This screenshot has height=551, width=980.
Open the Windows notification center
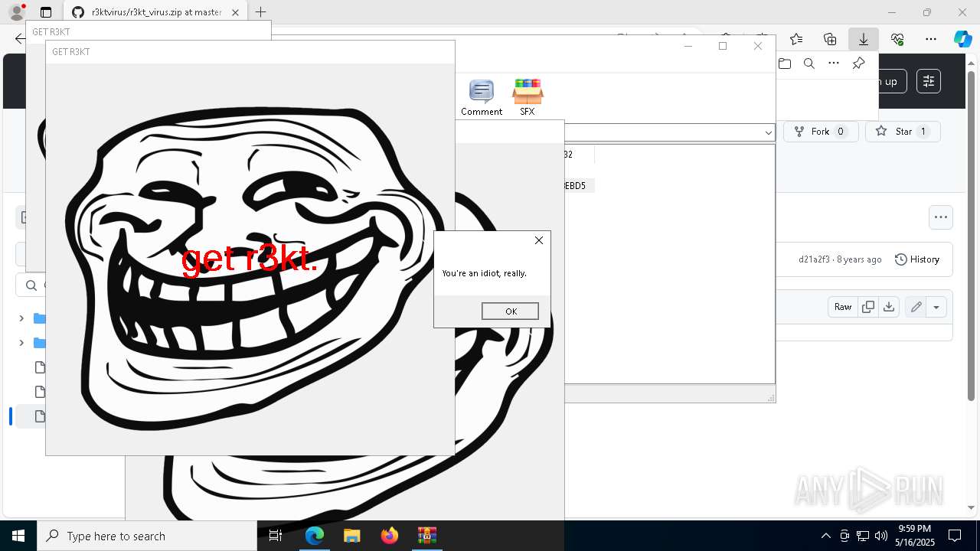click(955, 536)
